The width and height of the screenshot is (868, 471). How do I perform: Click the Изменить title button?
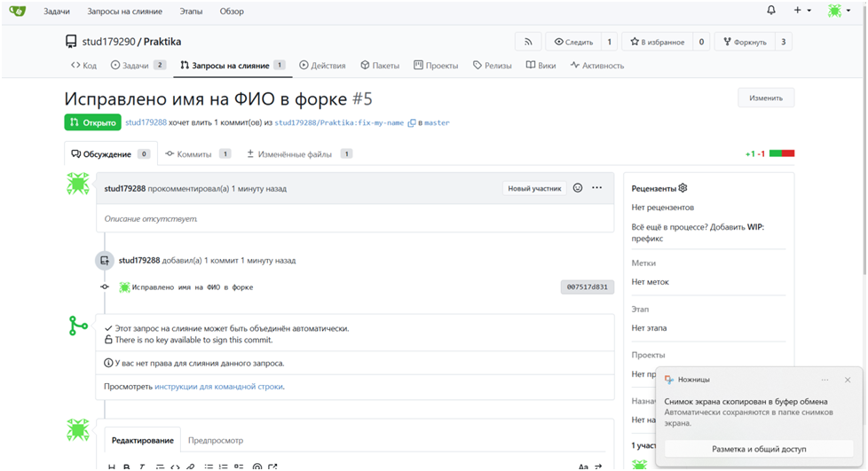(x=765, y=98)
